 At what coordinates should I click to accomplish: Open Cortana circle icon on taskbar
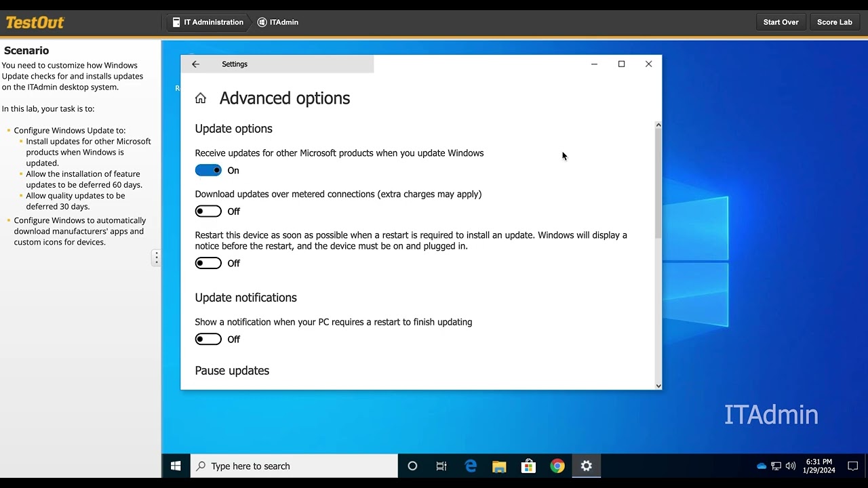click(x=412, y=466)
